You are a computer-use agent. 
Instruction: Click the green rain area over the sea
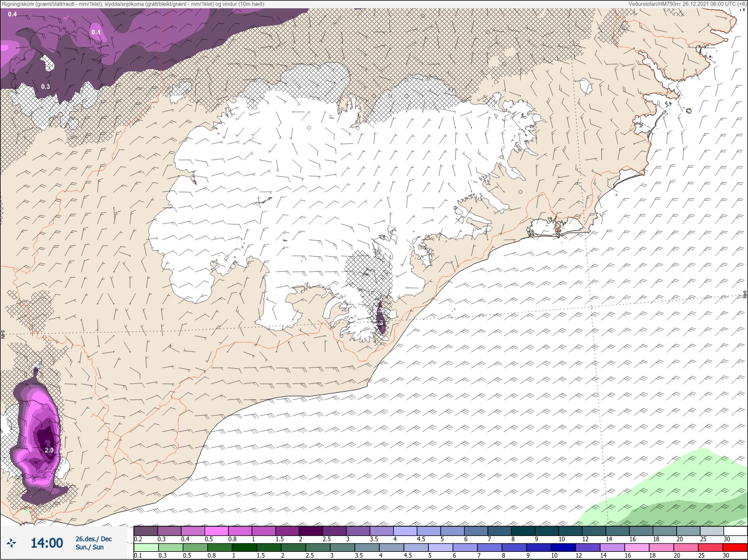click(678, 491)
